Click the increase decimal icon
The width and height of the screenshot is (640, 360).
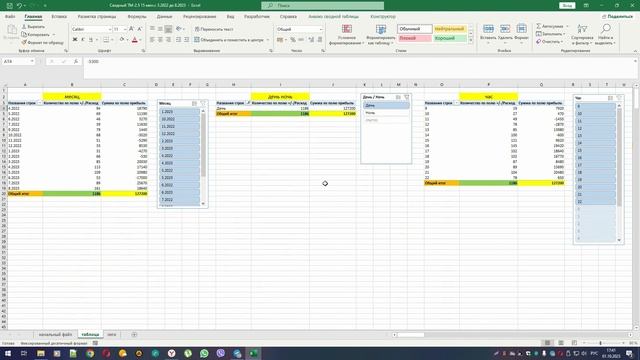click(311, 40)
